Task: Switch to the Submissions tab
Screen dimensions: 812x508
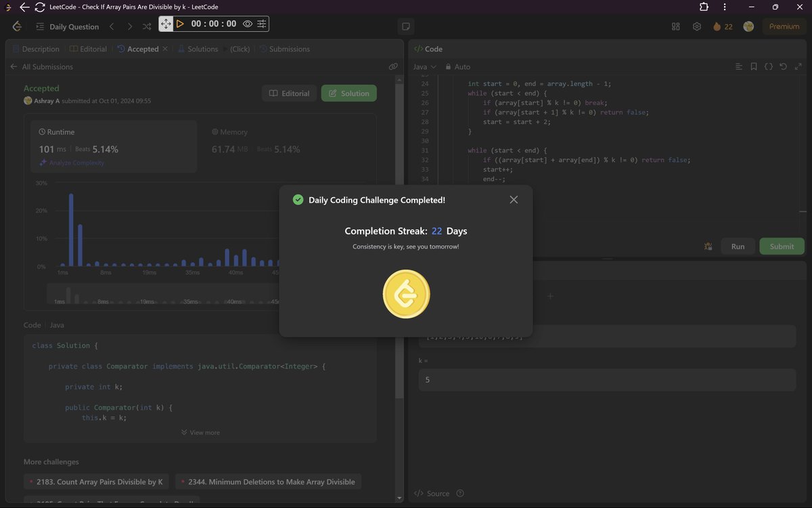Action: click(x=284, y=49)
